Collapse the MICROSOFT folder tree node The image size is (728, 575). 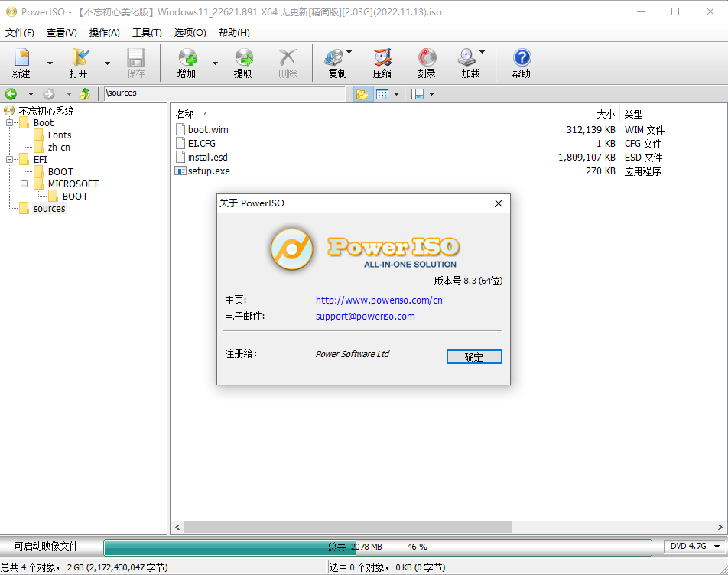click(x=24, y=184)
